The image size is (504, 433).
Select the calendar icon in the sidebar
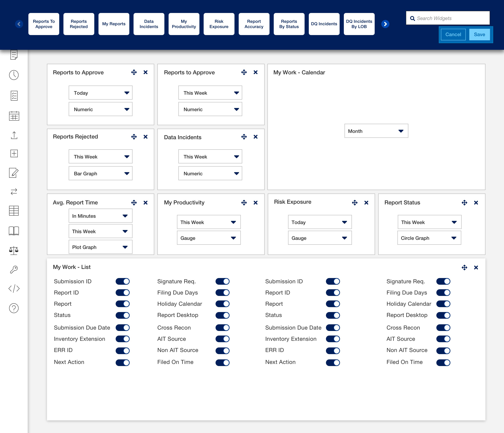click(14, 116)
